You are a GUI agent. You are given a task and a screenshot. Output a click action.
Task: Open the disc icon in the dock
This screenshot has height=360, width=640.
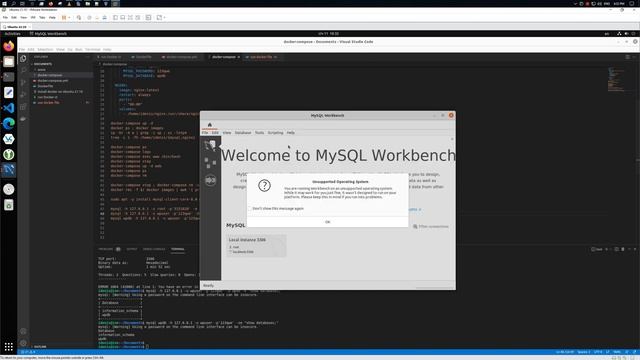9,189
